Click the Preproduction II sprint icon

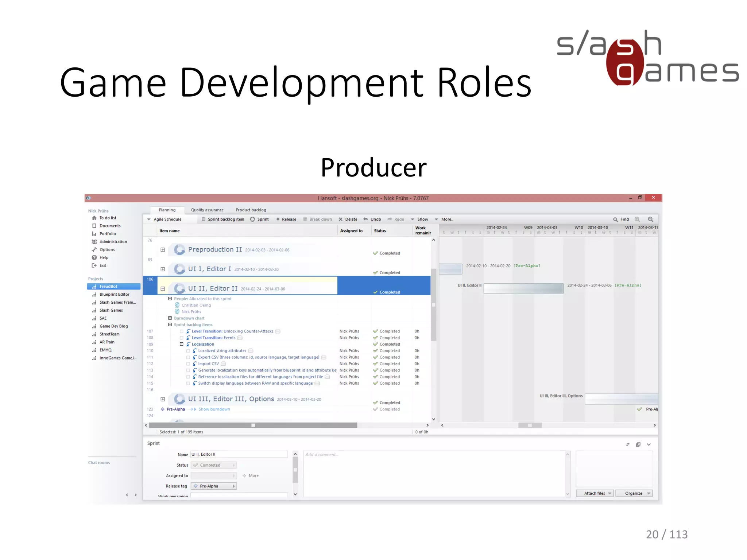179,250
